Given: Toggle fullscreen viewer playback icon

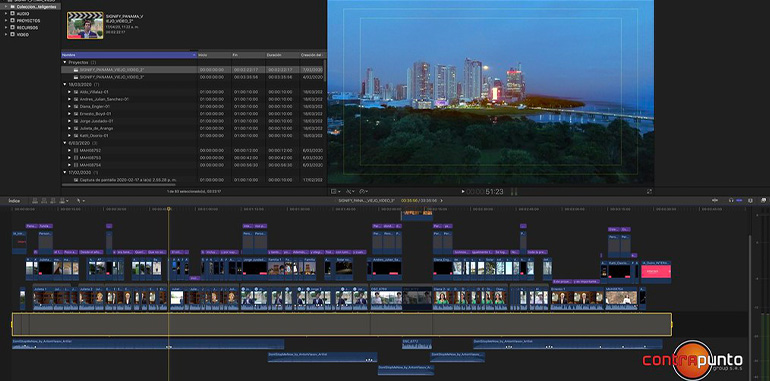Looking at the screenshot, I should tap(649, 191).
